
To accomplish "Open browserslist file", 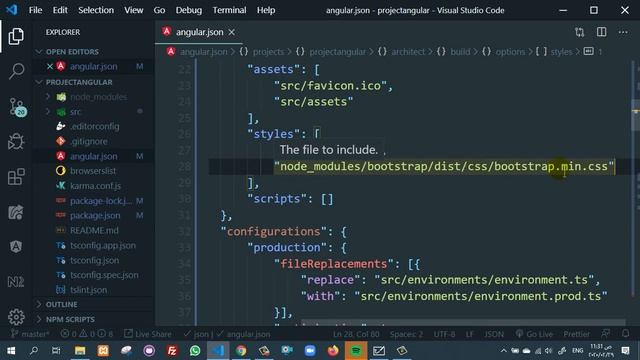I will [x=93, y=171].
